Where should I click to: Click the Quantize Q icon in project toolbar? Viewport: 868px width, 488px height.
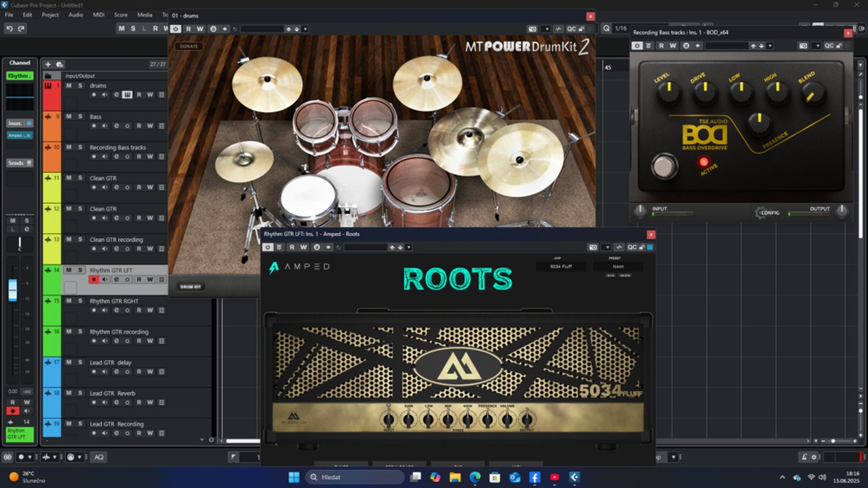point(606,28)
